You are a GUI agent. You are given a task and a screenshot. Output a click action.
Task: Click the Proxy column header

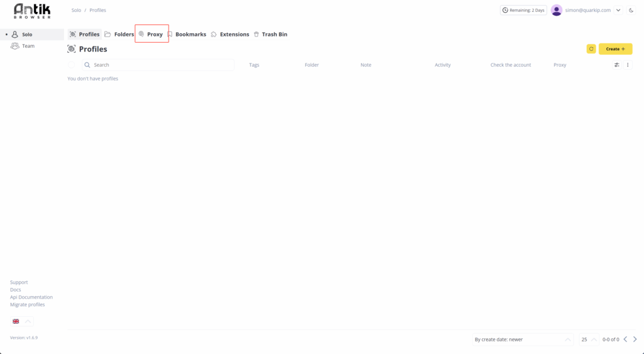click(x=560, y=65)
